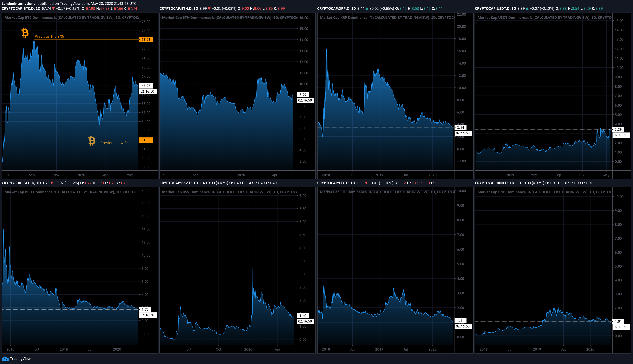Select the Bitcoin icon beside Previous Low %
This screenshot has width=633, height=364.
tap(92, 141)
